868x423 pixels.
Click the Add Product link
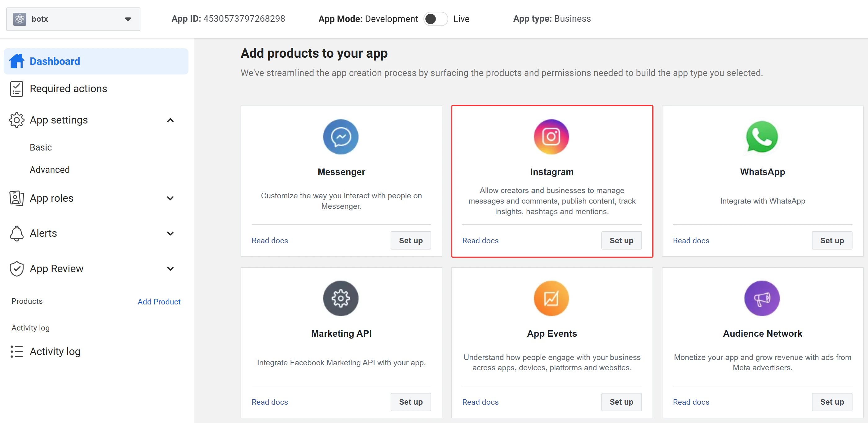pyautogui.click(x=159, y=302)
